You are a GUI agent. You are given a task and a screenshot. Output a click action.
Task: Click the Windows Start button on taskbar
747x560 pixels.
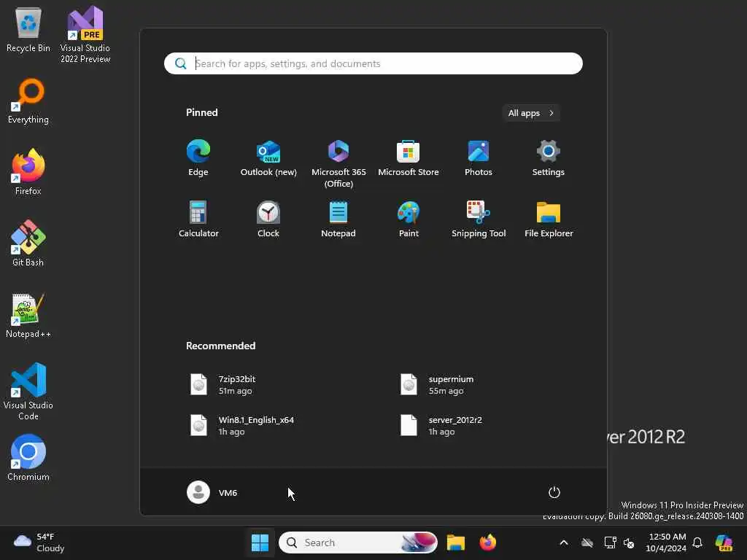point(260,542)
